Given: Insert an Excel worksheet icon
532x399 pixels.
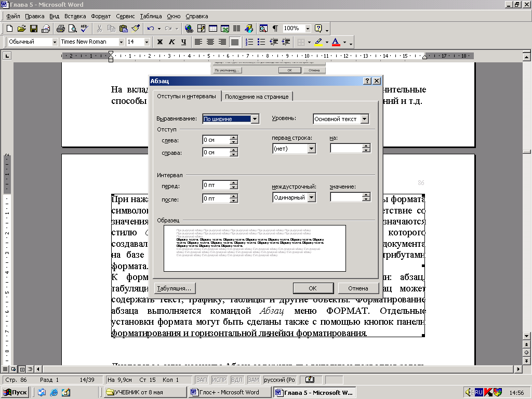Looking at the screenshot, I should click(224, 29).
